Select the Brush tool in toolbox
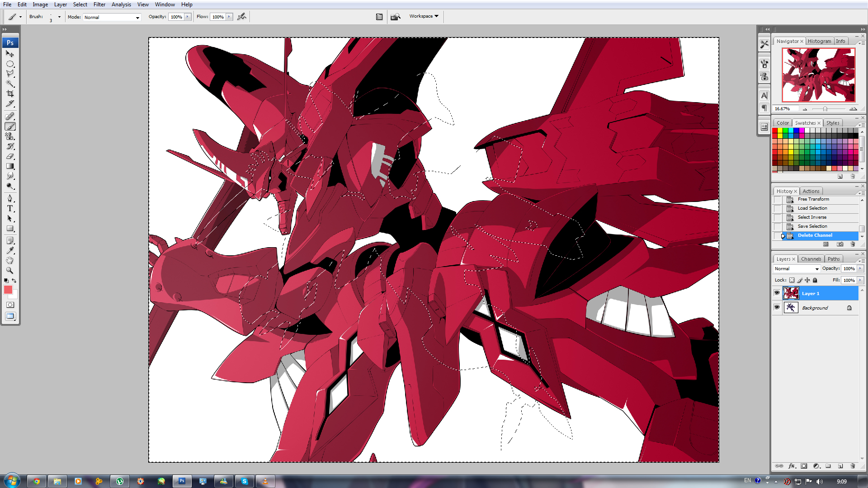 coord(10,127)
